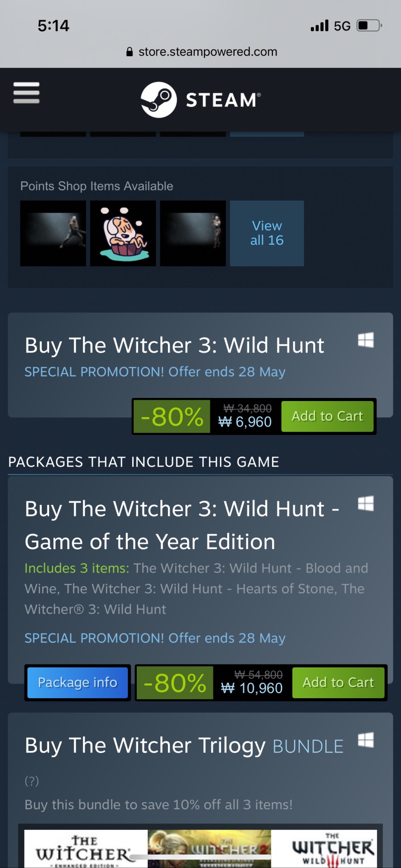
Task: Click Windows icon beside Game of the Year Edition
Action: coord(366,504)
